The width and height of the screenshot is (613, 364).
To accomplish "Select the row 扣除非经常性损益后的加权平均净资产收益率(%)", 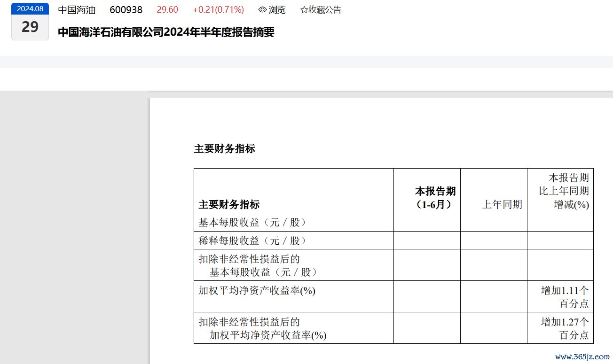I will [x=393, y=328].
